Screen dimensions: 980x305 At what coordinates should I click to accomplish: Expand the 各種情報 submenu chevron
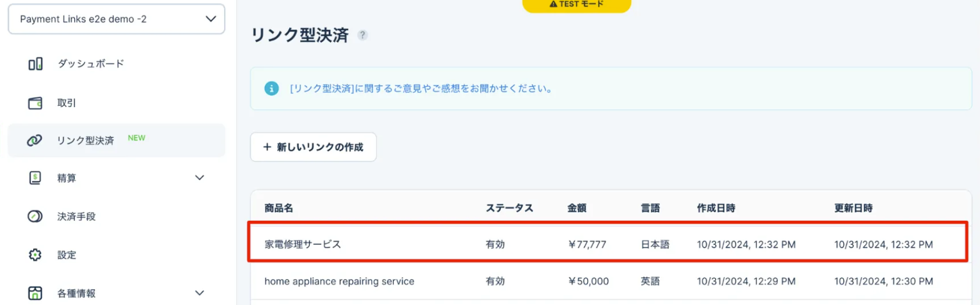coord(200,293)
